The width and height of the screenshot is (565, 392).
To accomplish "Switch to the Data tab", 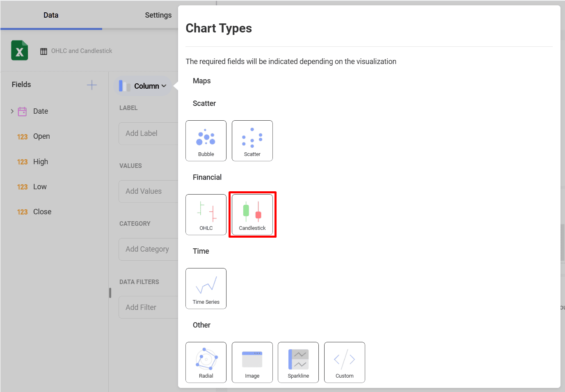I will coord(51,15).
